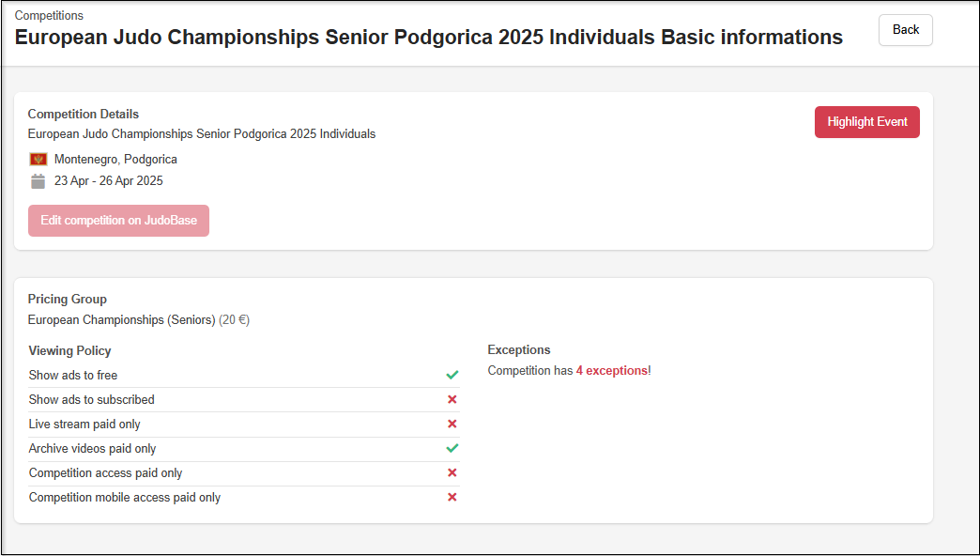Toggle the Competition access paid only cross
The height and width of the screenshot is (556, 980).
[452, 472]
